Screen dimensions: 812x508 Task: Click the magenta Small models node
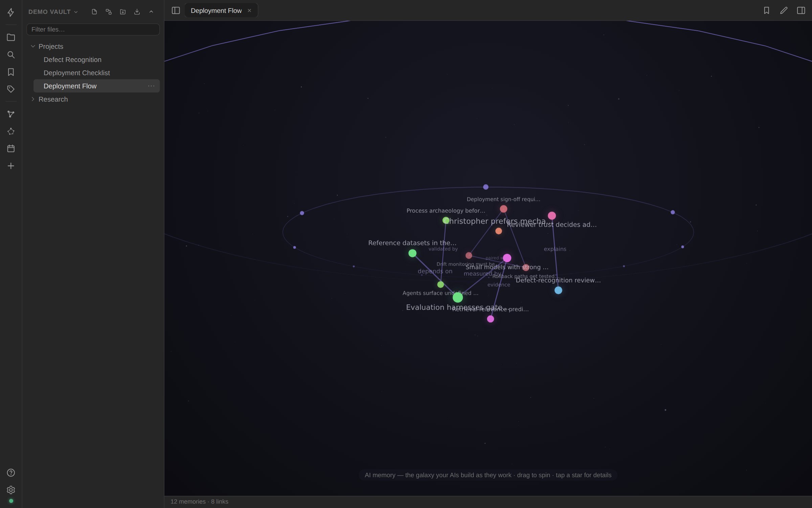click(x=507, y=258)
